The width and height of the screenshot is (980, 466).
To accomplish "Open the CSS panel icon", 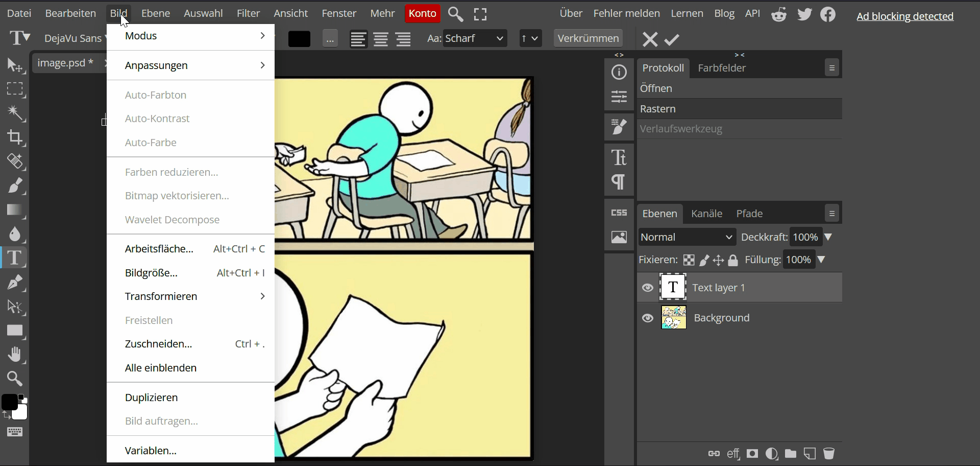I will pyautogui.click(x=619, y=213).
